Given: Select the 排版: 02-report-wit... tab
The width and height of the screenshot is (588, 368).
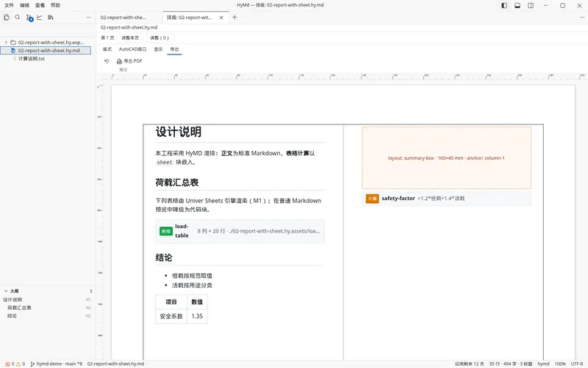Looking at the screenshot, I should click(x=190, y=17).
